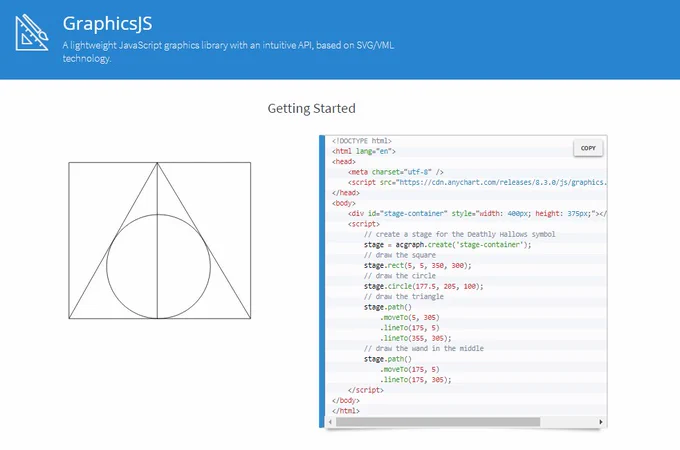The height and width of the screenshot is (450, 680).
Task: Click the cdn.anychart.com script src URL
Action: (502, 183)
